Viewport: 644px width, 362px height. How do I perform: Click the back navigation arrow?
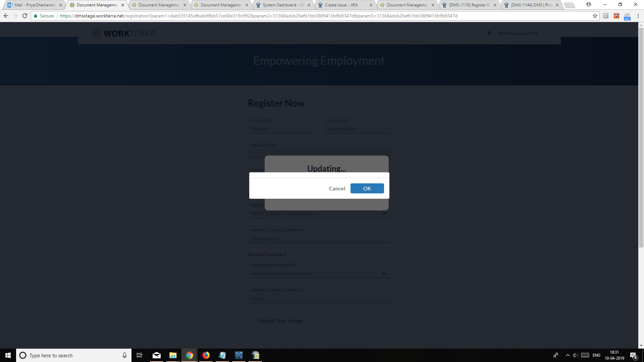click(6, 15)
